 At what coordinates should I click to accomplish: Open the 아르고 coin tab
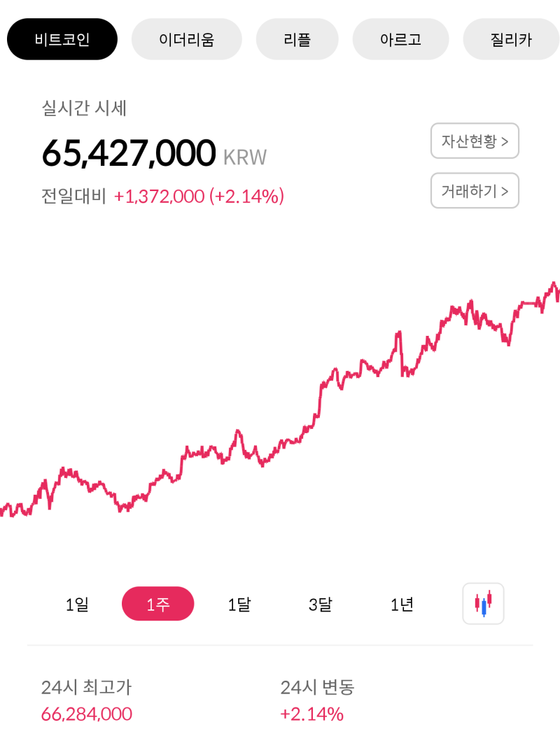click(400, 39)
